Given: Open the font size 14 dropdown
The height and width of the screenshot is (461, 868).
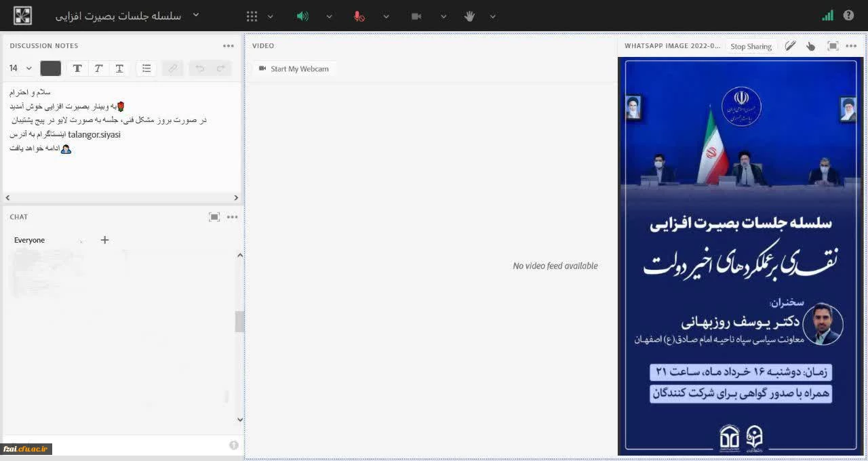Looking at the screenshot, I should (21, 68).
